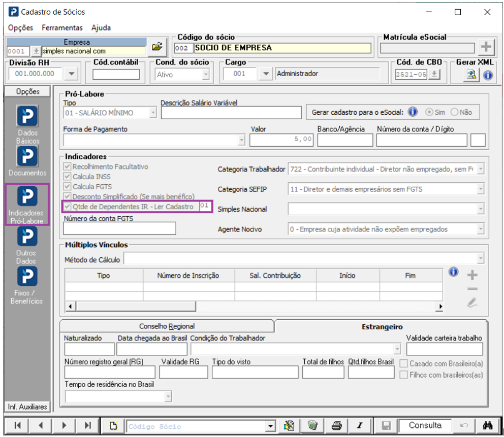Save the record with the floppy disk icon

[386, 426]
